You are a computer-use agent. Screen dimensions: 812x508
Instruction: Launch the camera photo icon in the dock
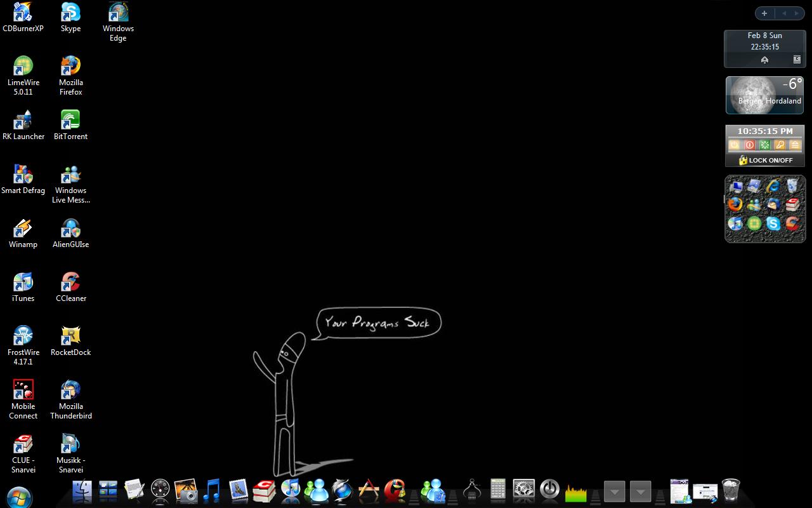(x=186, y=490)
